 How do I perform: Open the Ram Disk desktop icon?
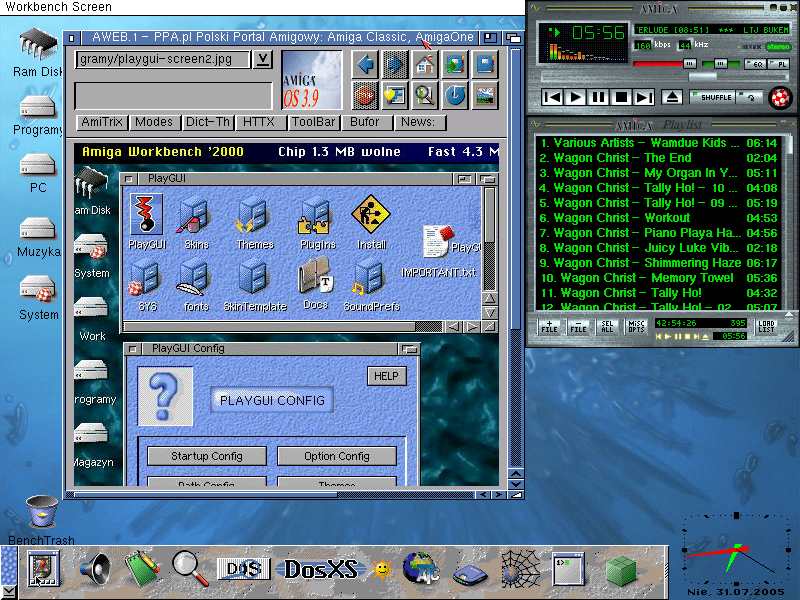[x=38, y=44]
